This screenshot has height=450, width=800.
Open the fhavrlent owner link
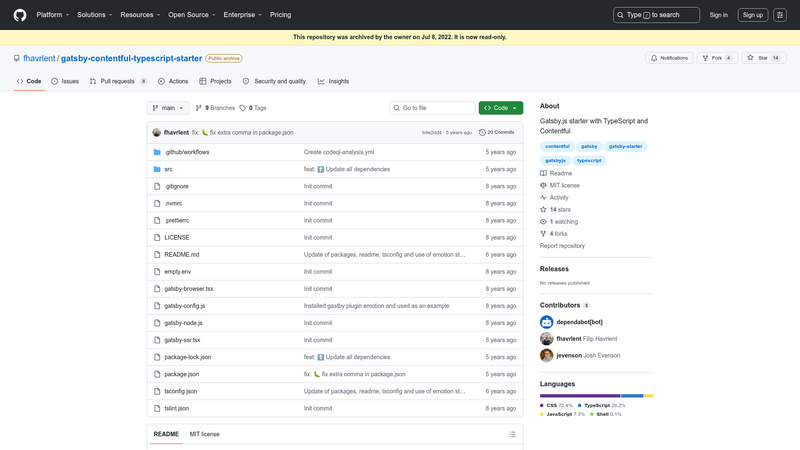pyautogui.click(x=39, y=58)
